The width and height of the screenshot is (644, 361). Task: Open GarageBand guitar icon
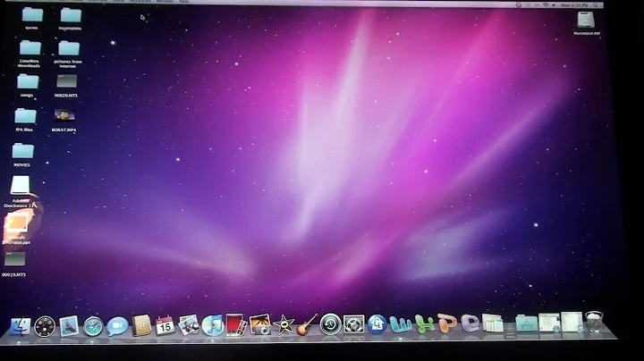click(307, 324)
